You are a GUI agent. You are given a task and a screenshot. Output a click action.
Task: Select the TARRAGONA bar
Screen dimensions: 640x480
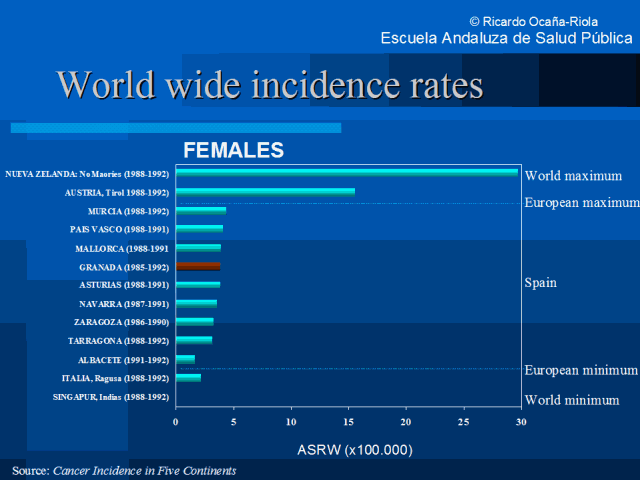pyautogui.click(x=194, y=340)
